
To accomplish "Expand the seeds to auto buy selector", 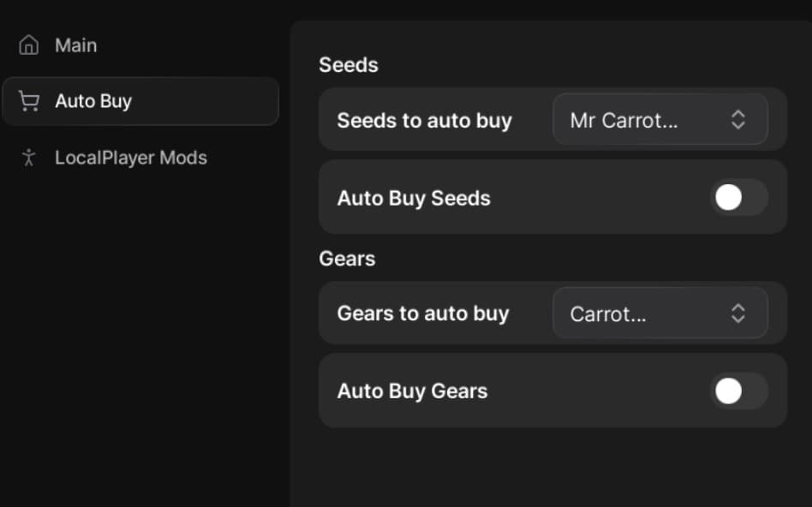I will [660, 120].
